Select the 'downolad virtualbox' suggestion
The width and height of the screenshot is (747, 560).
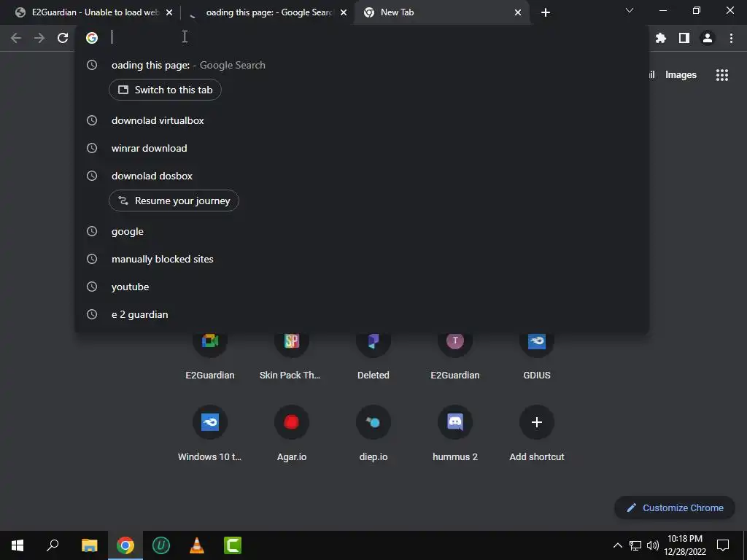[362, 120]
